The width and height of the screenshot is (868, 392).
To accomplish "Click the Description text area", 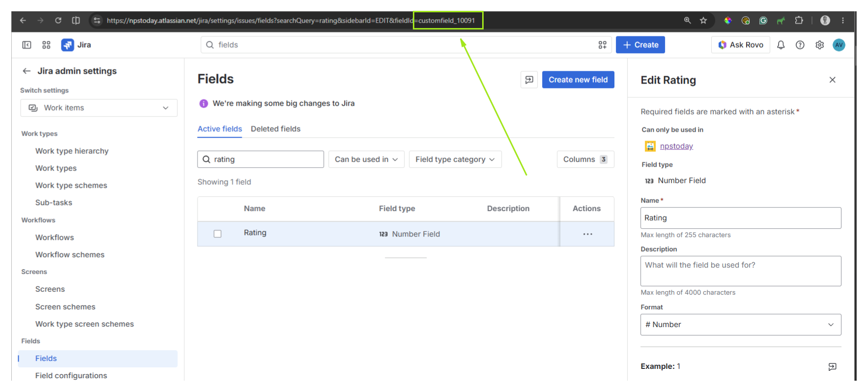I will tap(741, 271).
